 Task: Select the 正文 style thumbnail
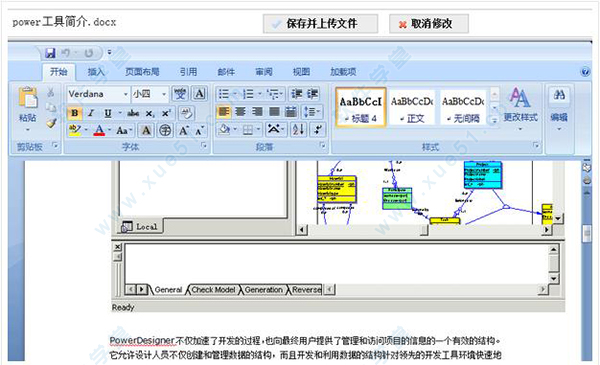[x=412, y=108]
